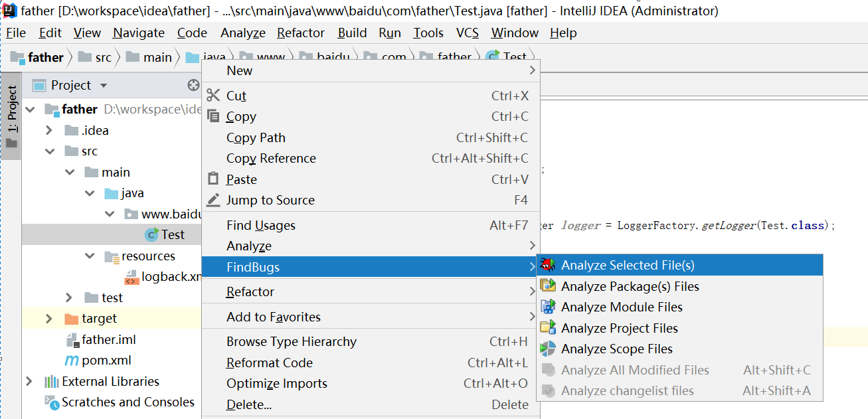Image resolution: width=868 pixels, height=419 pixels.
Task: Choose Copy Path
Action: pyautogui.click(x=371, y=137)
